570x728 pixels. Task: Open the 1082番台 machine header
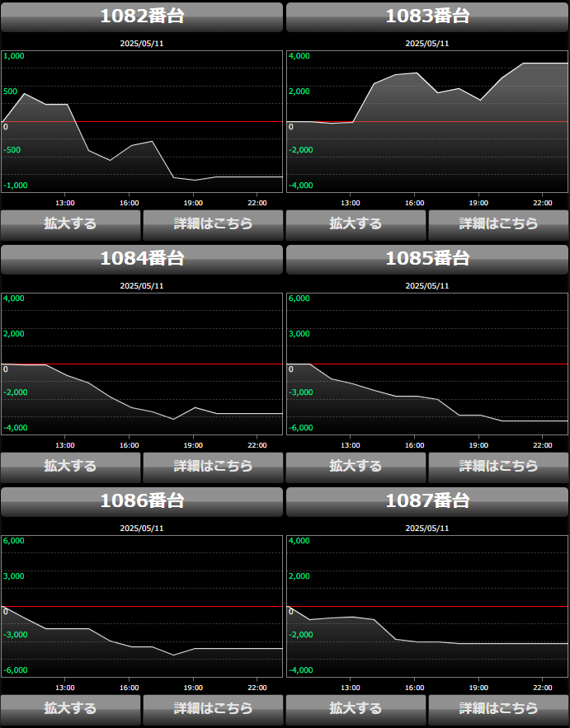(x=142, y=16)
